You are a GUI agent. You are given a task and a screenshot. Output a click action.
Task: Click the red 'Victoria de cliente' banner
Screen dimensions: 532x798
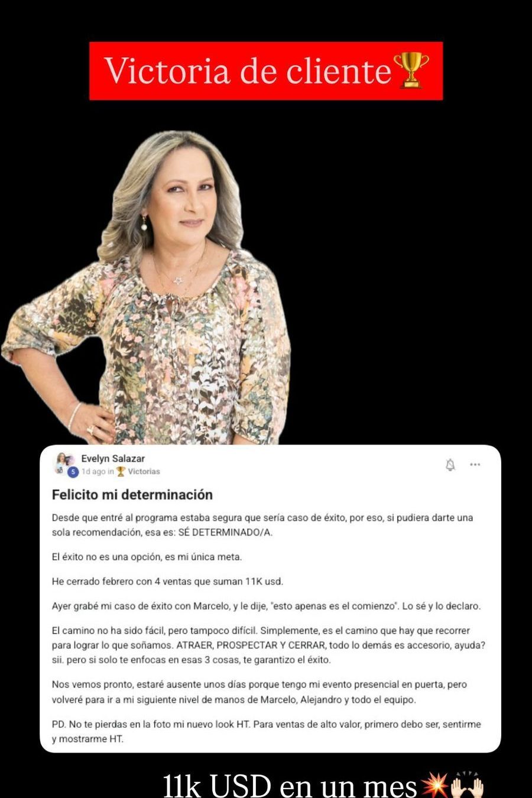tap(266, 71)
